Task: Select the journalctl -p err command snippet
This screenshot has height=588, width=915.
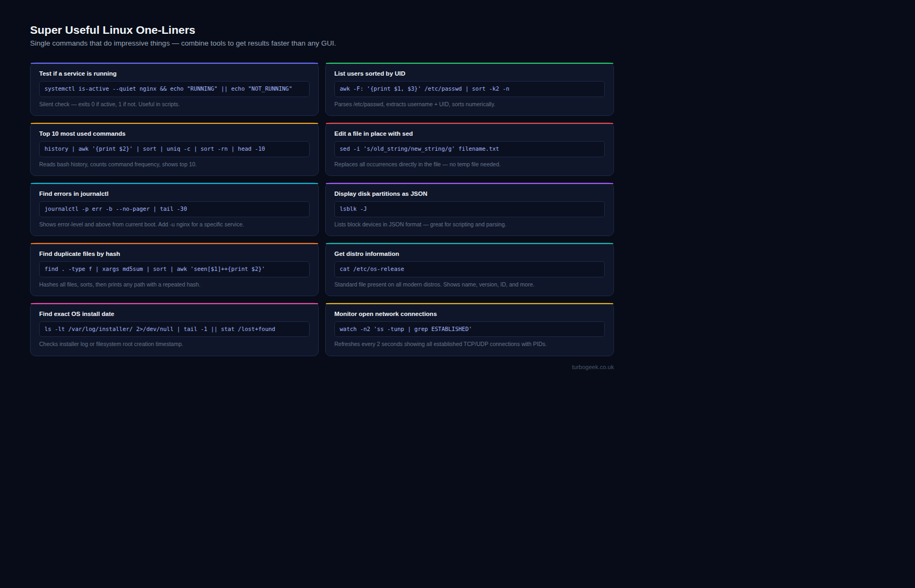Action: [x=174, y=209]
